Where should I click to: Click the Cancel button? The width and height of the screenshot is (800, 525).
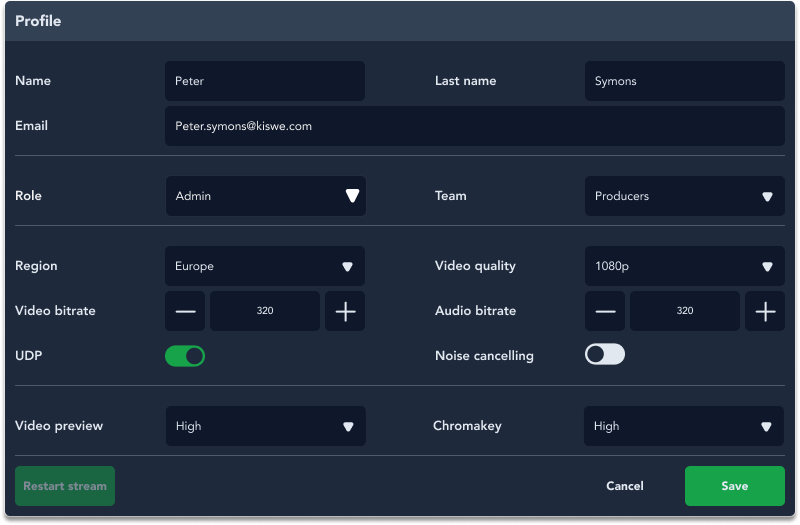pos(625,487)
